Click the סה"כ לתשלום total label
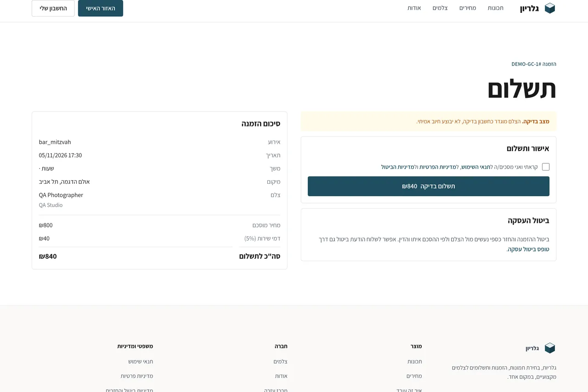The width and height of the screenshot is (588, 392). coord(260,256)
